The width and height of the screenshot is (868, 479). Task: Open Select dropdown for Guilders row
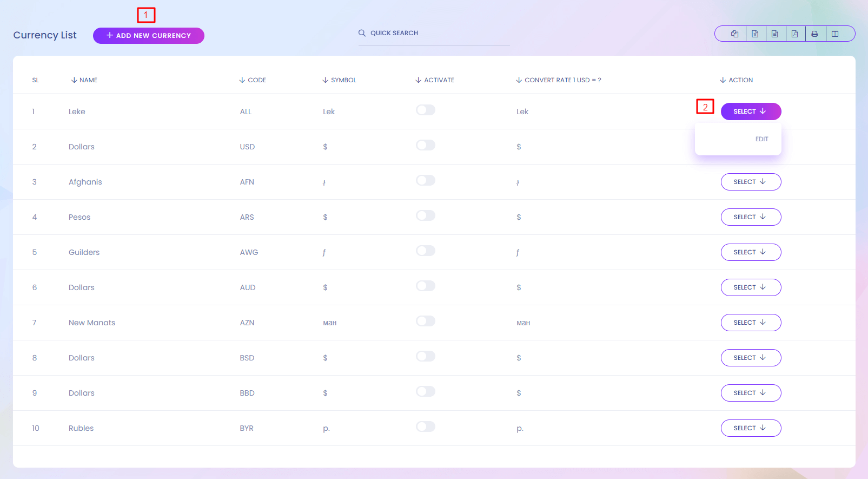click(x=751, y=252)
